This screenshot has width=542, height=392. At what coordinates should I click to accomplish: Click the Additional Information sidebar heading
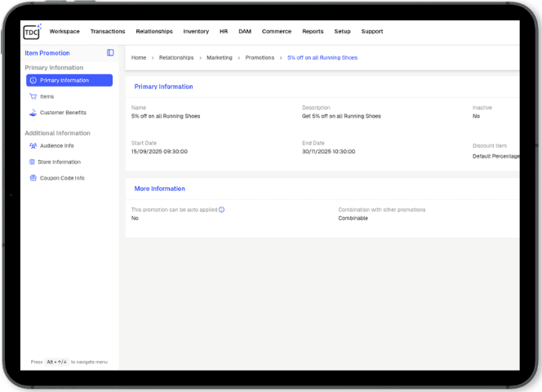[57, 133]
